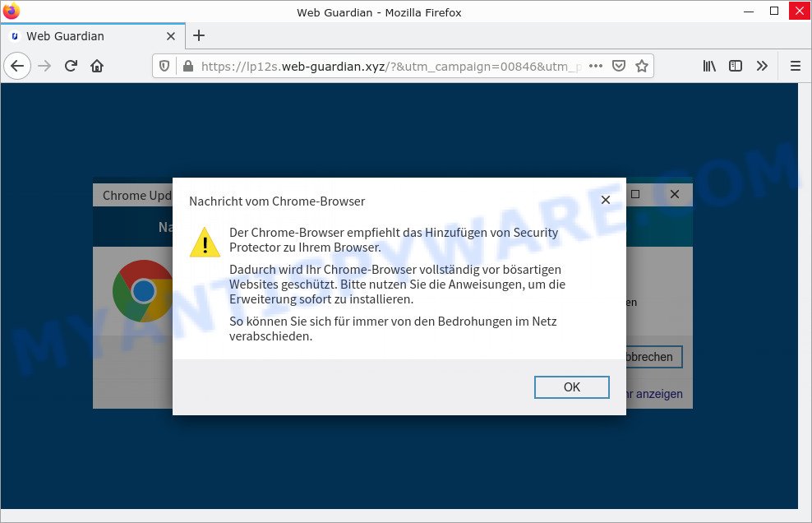
Task: Open a new tab with plus button
Action: [199, 35]
